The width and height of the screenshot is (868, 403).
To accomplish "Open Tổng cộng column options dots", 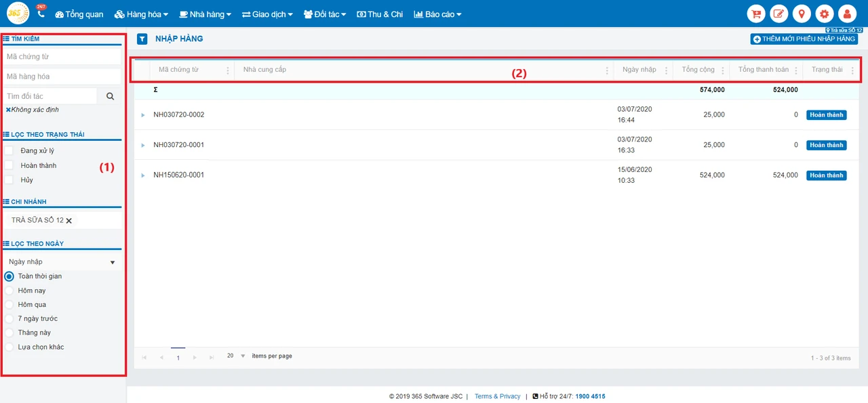I will pyautogui.click(x=723, y=70).
